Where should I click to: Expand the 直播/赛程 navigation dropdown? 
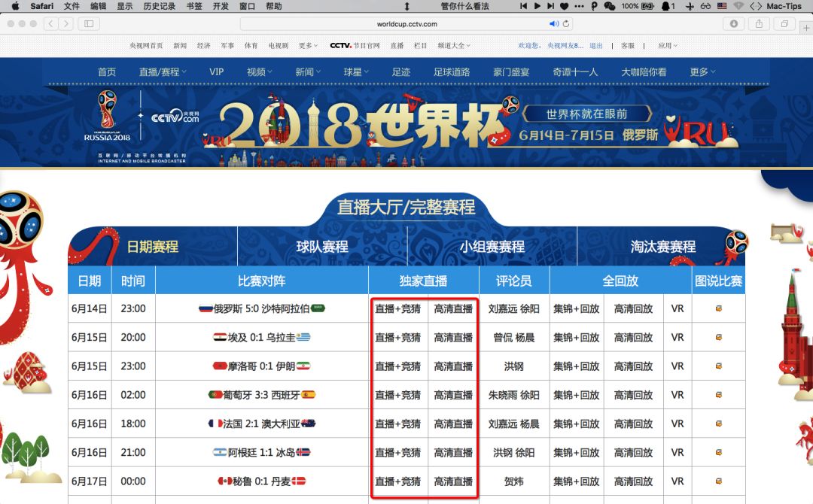[x=163, y=72]
